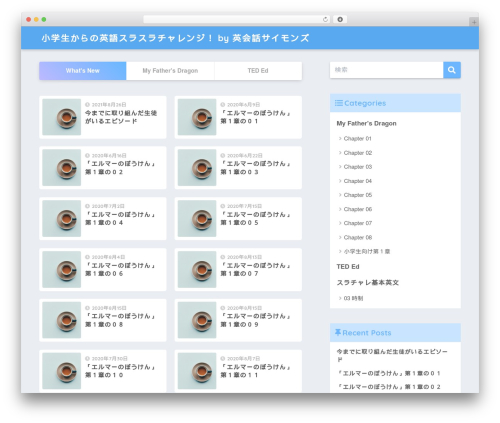Open the Chapter 05 category item
Viewport: 500px width, 423px height.
click(x=358, y=195)
